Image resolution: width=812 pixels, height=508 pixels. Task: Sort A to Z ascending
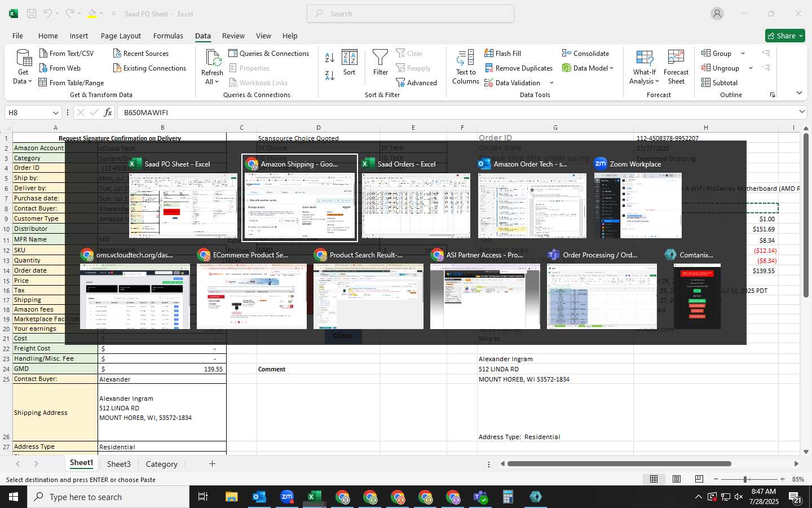330,58
